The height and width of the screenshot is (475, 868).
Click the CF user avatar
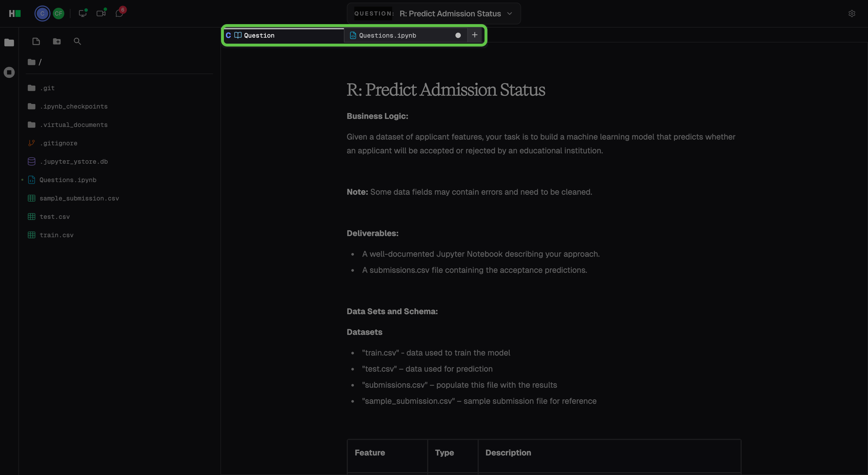click(x=58, y=13)
